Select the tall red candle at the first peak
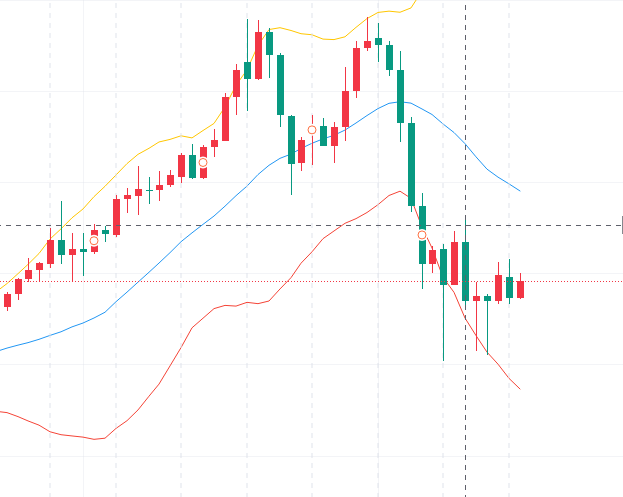This screenshot has width=623, height=497. coord(258,55)
